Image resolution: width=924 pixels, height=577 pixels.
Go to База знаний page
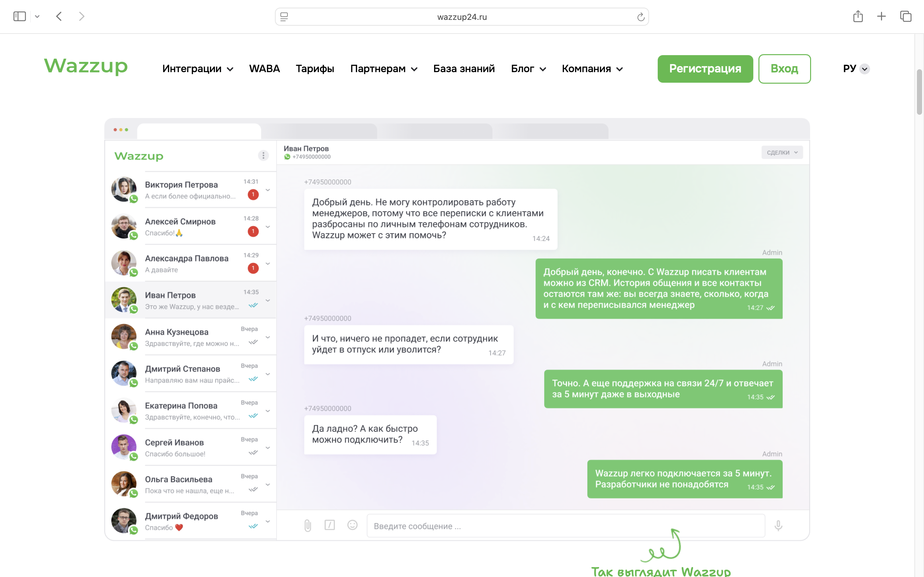tap(464, 69)
